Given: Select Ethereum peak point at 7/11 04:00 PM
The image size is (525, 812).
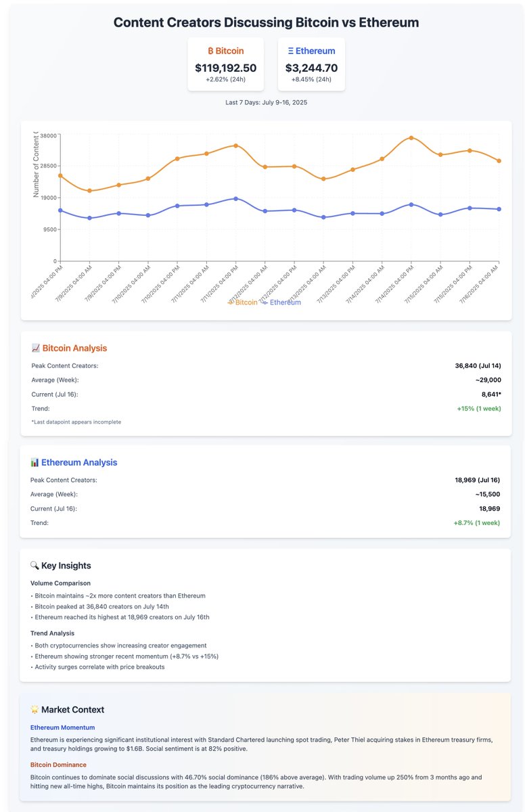Looking at the screenshot, I should click(235, 198).
